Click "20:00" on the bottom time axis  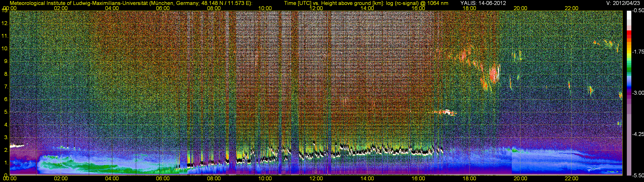[x=520, y=179]
